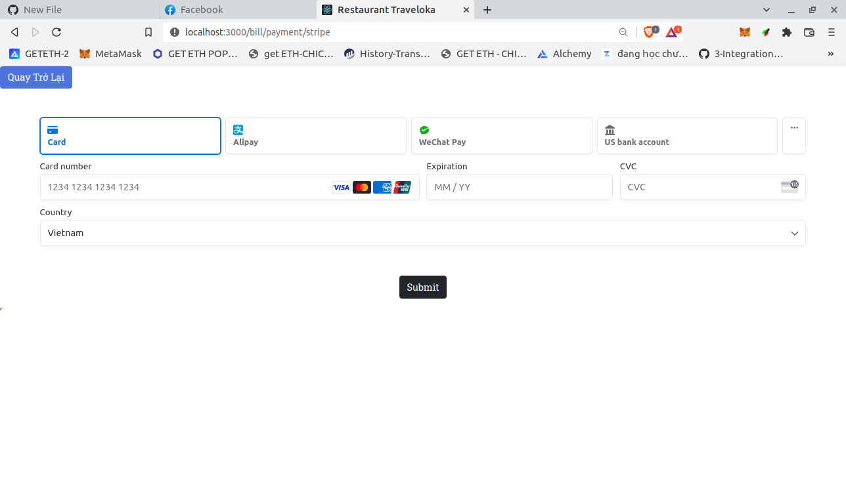Open the Country dropdown

[x=422, y=233]
